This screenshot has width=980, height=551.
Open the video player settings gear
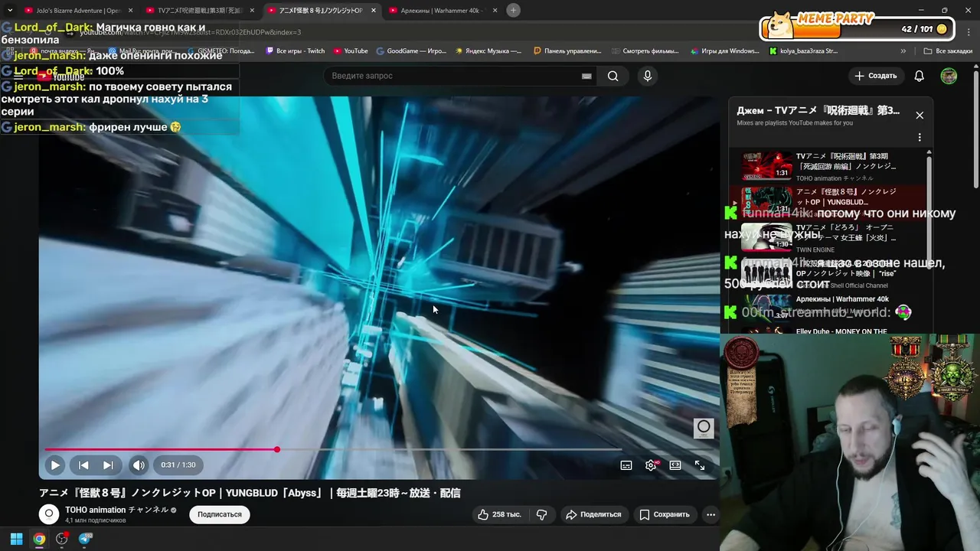click(x=651, y=465)
